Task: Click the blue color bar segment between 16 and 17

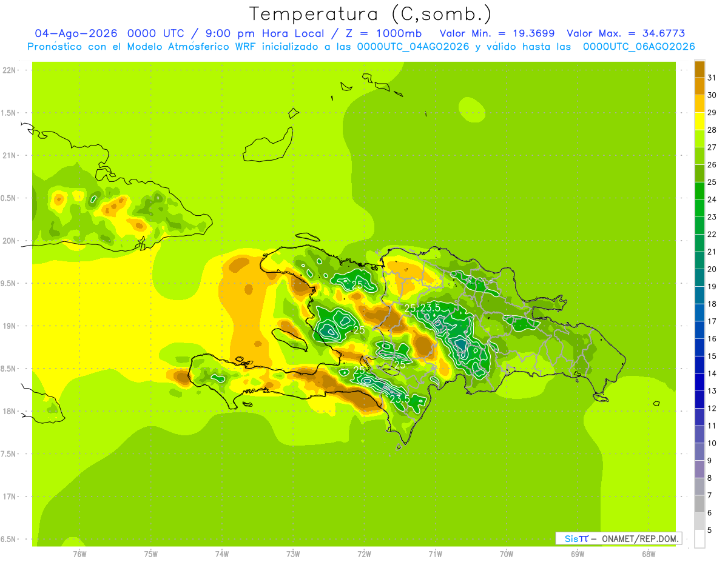Action: [x=699, y=330]
